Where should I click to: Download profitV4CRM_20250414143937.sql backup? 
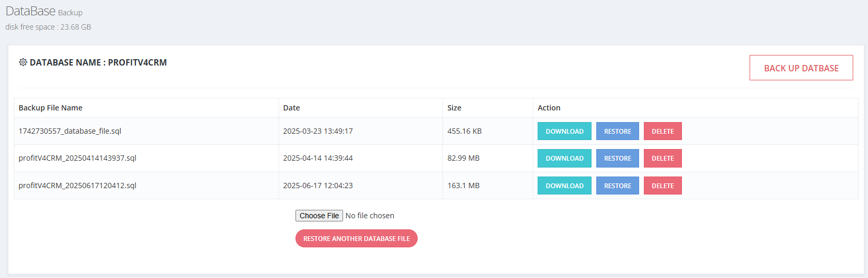pyautogui.click(x=564, y=158)
